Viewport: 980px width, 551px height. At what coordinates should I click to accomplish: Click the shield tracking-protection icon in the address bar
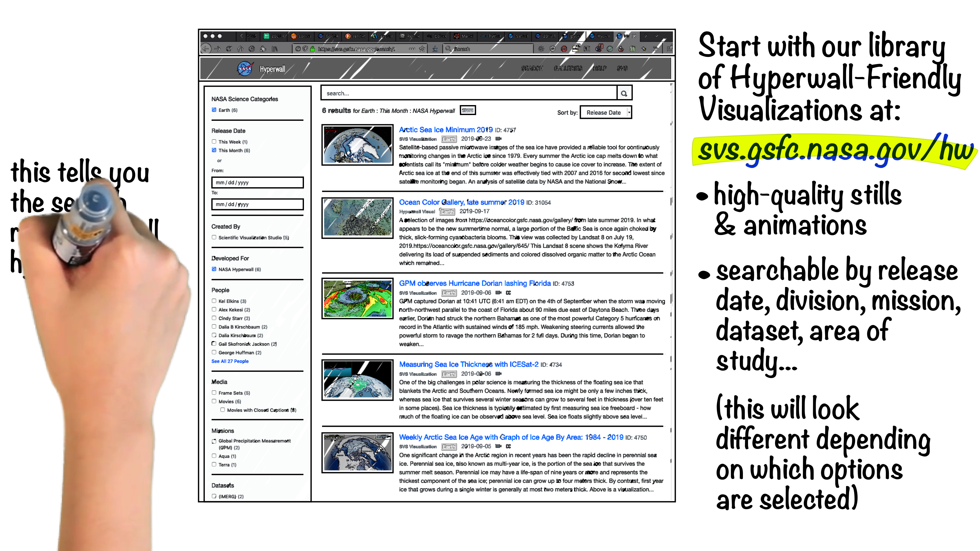[305, 49]
